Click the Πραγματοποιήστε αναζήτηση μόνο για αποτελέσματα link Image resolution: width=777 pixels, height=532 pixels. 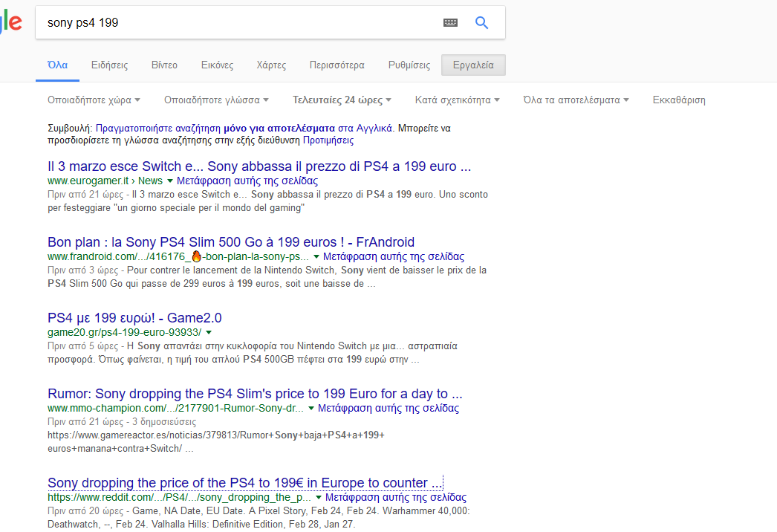(215, 128)
